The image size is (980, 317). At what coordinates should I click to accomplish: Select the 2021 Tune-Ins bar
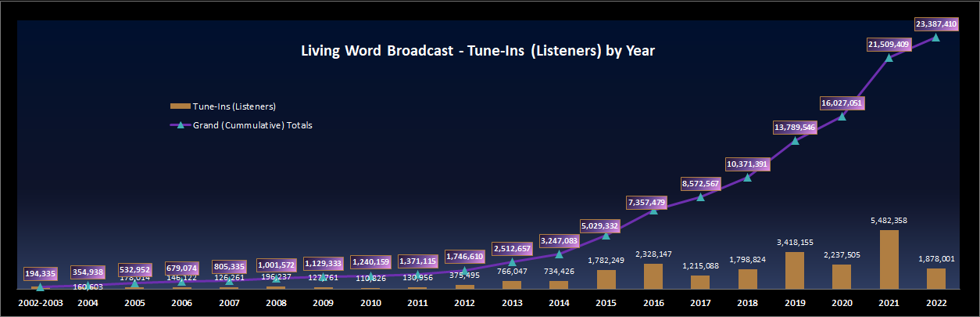889,259
